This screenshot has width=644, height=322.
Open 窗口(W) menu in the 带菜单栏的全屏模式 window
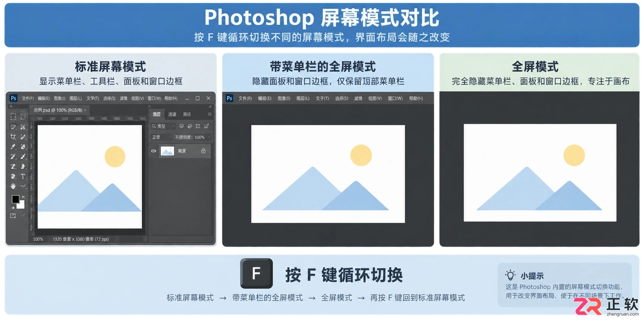tap(395, 98)
